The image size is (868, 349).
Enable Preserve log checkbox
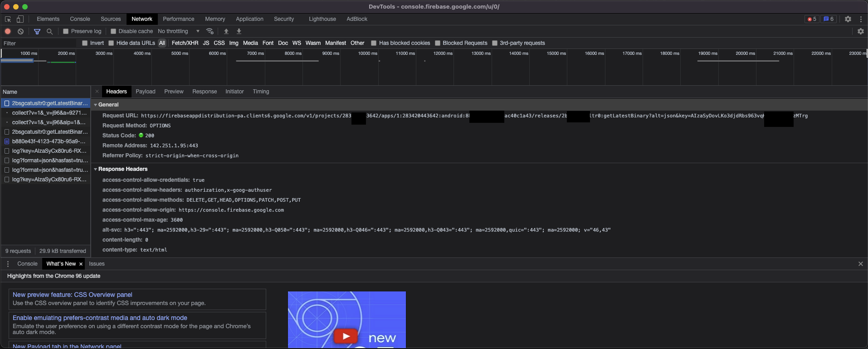pos(66,31)
